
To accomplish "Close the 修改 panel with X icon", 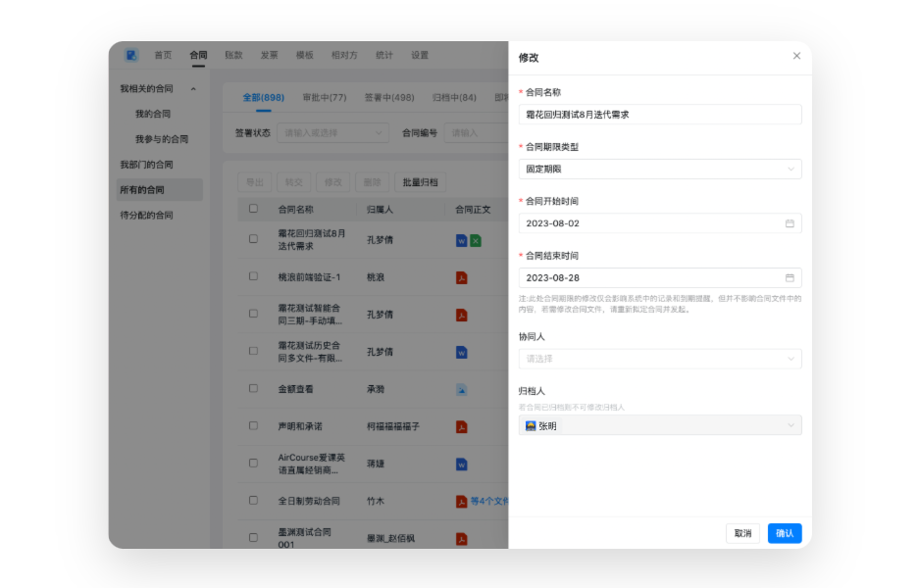I will [x=796, y=56].
